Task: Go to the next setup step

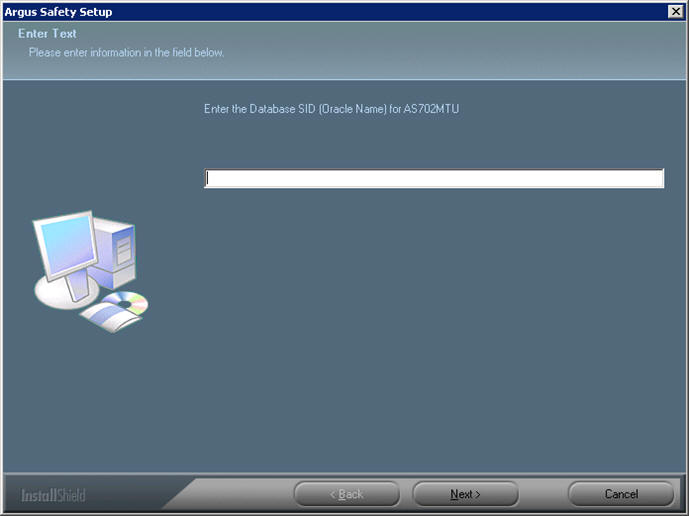Action: pos(465,494)
